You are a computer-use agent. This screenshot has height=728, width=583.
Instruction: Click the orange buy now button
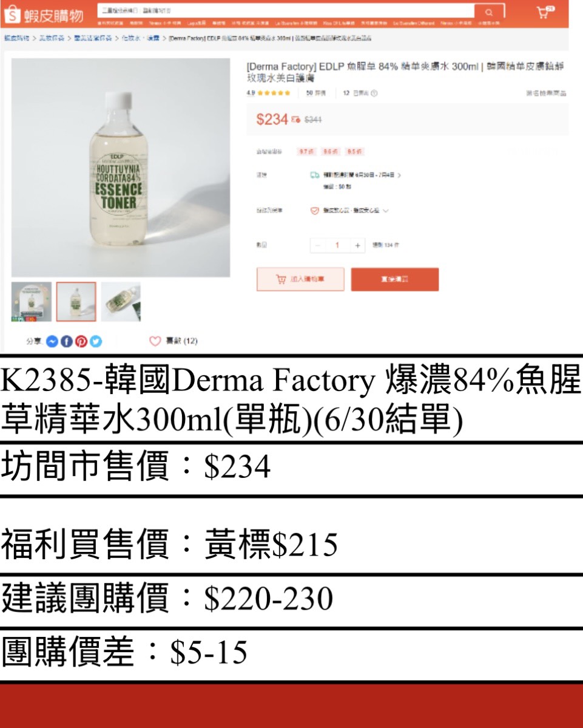click(395, 279)
